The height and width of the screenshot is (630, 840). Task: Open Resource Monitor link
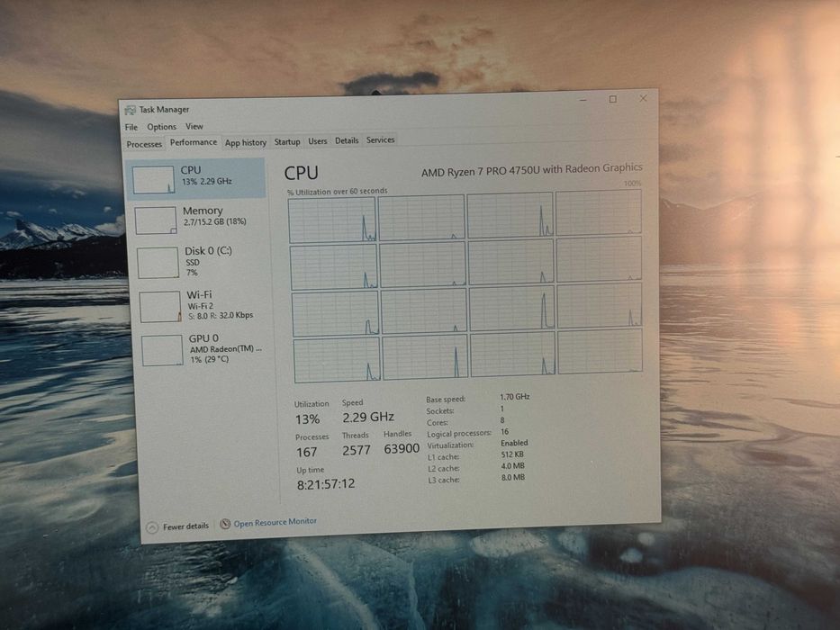click(x=275, y=522)
